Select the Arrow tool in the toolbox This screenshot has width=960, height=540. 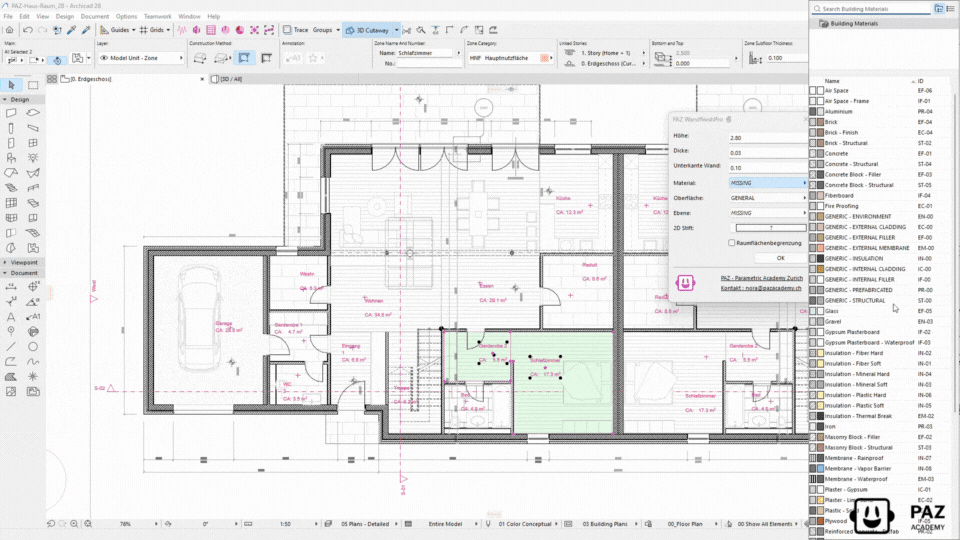tap(11, 85)
